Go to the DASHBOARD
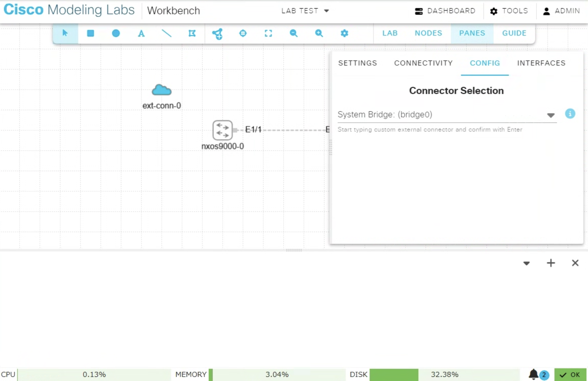Image resolution: width=588 pixels, height=381 pixels. point(445,11)
